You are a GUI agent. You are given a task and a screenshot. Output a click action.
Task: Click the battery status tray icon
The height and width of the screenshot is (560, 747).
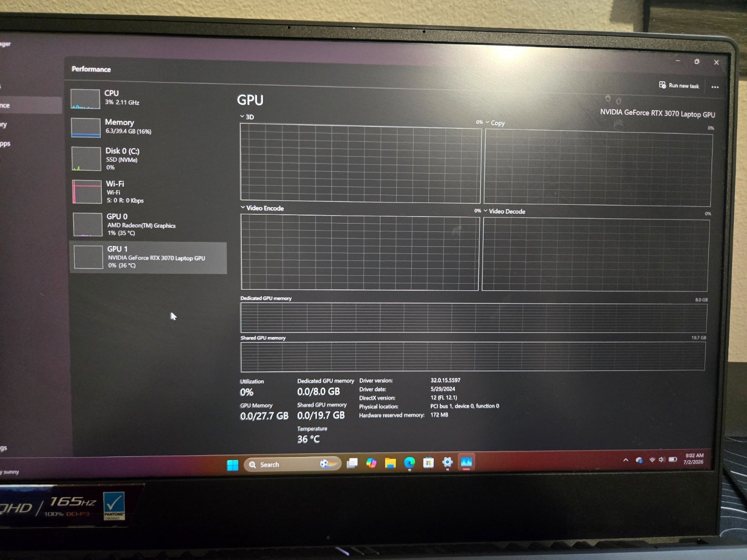(x=673, y=459)
